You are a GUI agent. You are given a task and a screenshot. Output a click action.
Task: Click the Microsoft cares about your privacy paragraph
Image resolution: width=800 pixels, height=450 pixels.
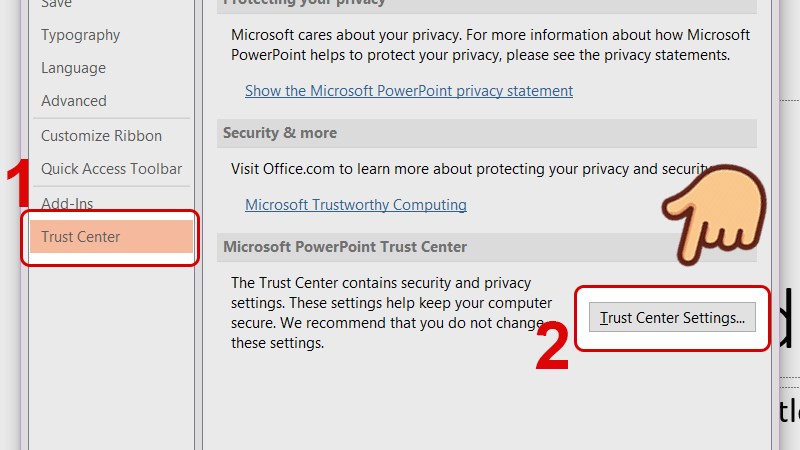490,44
